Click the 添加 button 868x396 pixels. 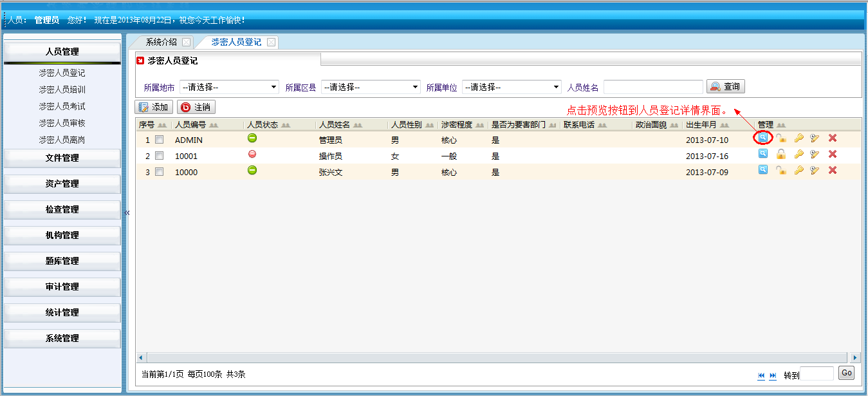pos(154,108)
